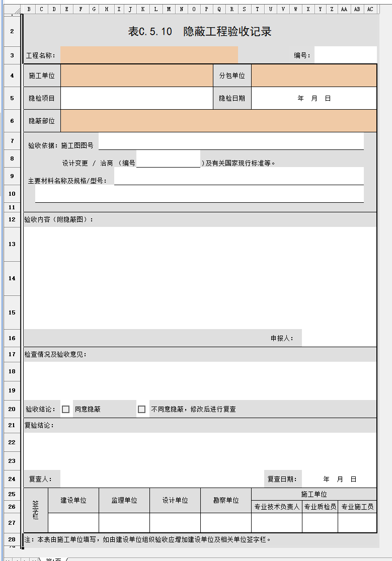Select the 隐检项目 input cell

click(x=137, y=98)
